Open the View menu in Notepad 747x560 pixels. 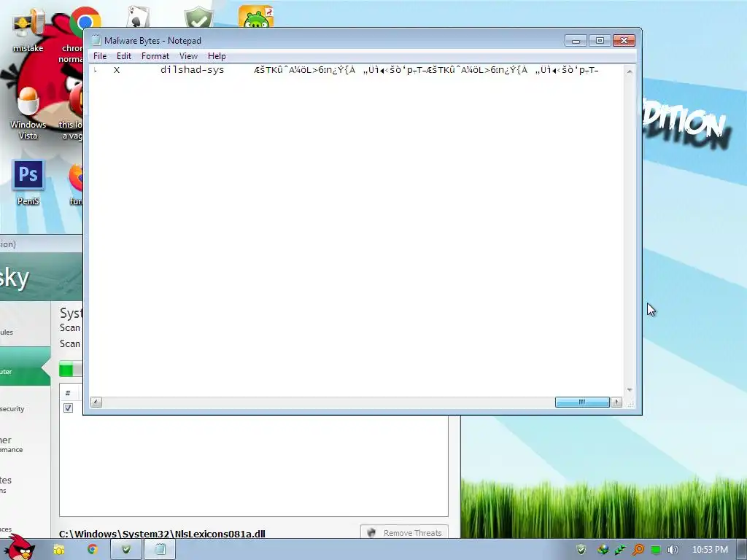[x=188, y=56]
